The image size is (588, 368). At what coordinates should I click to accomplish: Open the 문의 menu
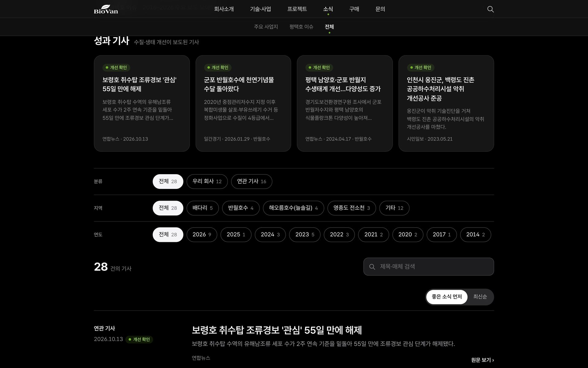(x=380, y=9)
